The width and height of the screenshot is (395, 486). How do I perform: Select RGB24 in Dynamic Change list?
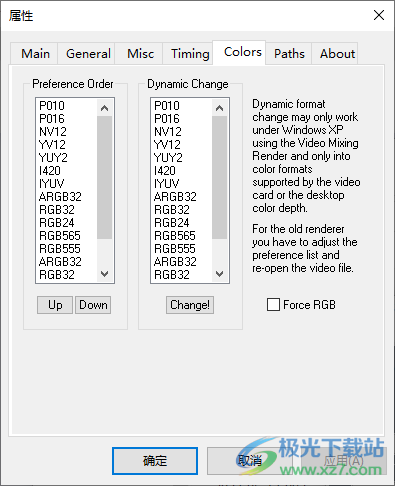click(181, 223)
